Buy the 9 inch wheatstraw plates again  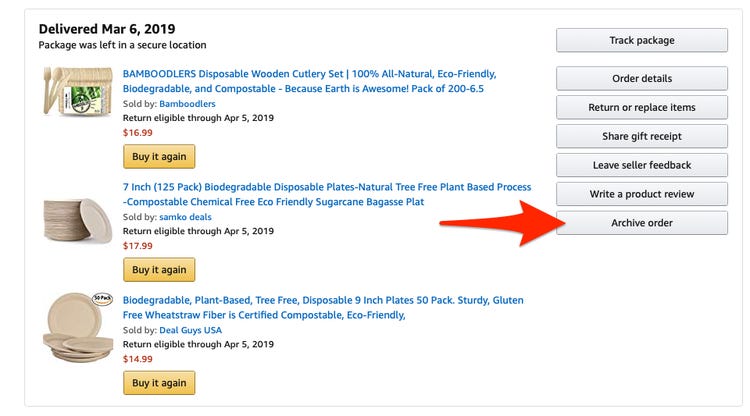coord(159,383)
